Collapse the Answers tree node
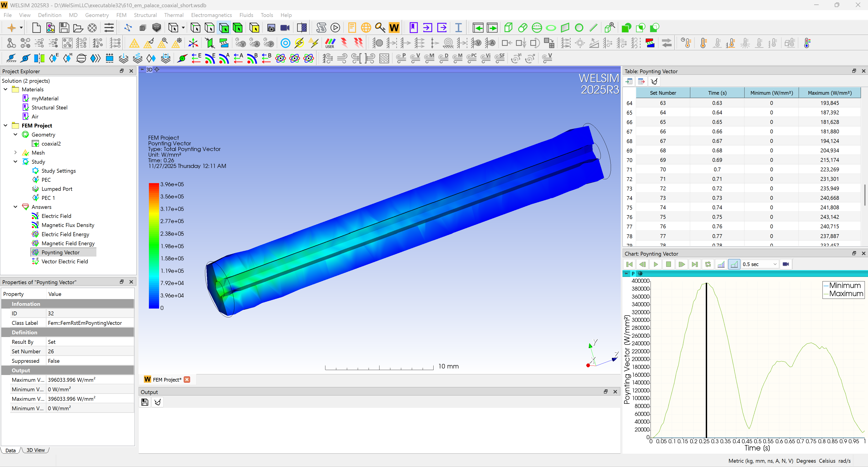 tap(15, 207)
